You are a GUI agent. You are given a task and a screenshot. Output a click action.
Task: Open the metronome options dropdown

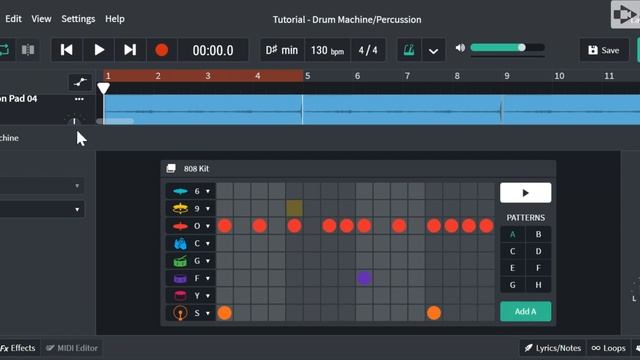click(x=433, y=51)
